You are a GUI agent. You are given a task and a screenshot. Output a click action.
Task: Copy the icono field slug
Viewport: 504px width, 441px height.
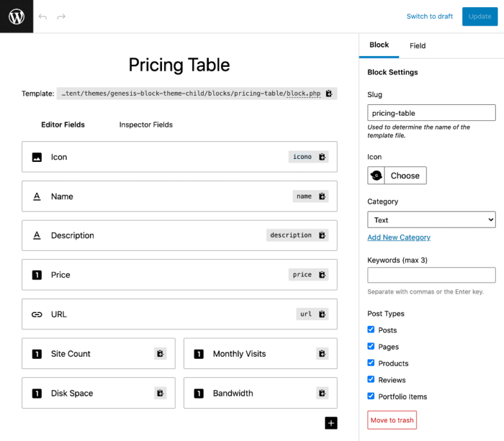(322, 157)
